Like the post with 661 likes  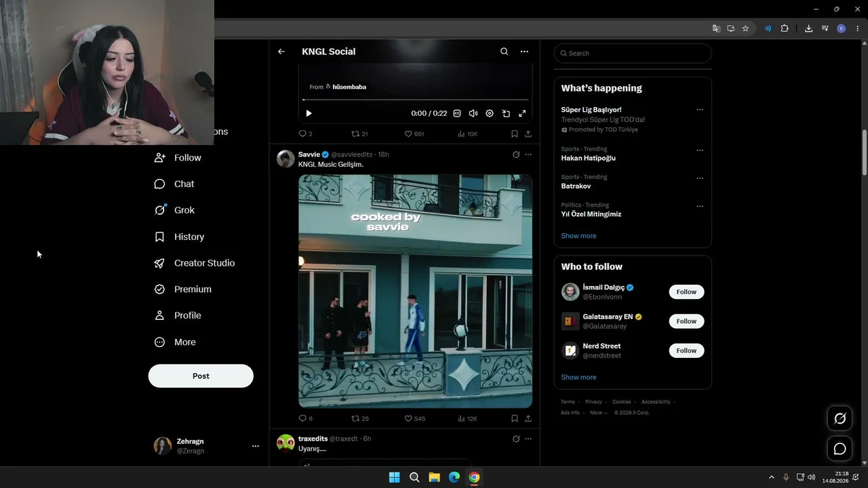coord(414,134)
